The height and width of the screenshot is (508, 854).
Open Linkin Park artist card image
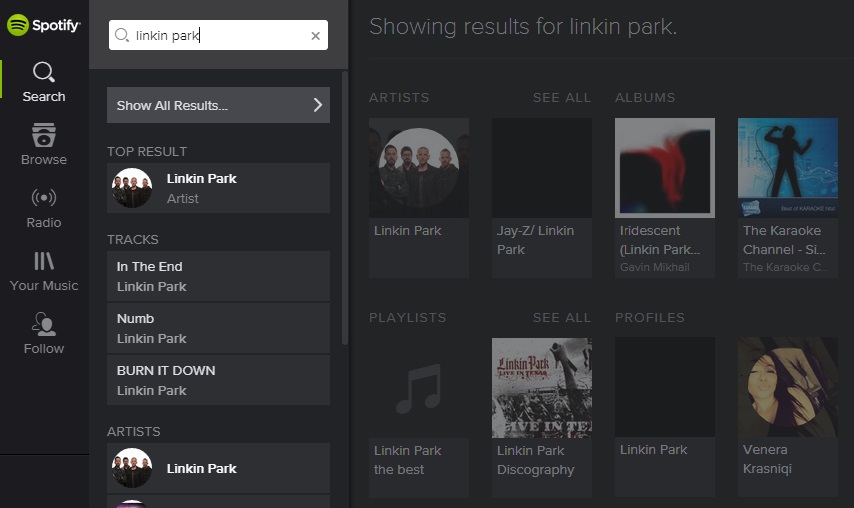[x=419, y=168]
